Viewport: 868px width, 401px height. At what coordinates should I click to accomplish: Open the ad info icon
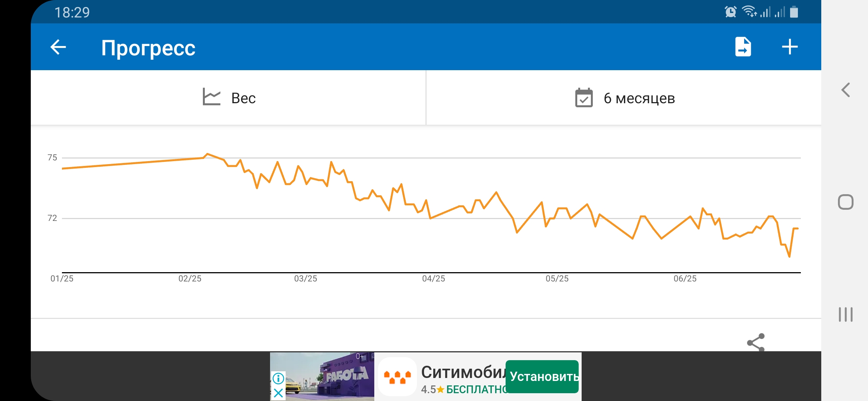click(x=278, y=378)
